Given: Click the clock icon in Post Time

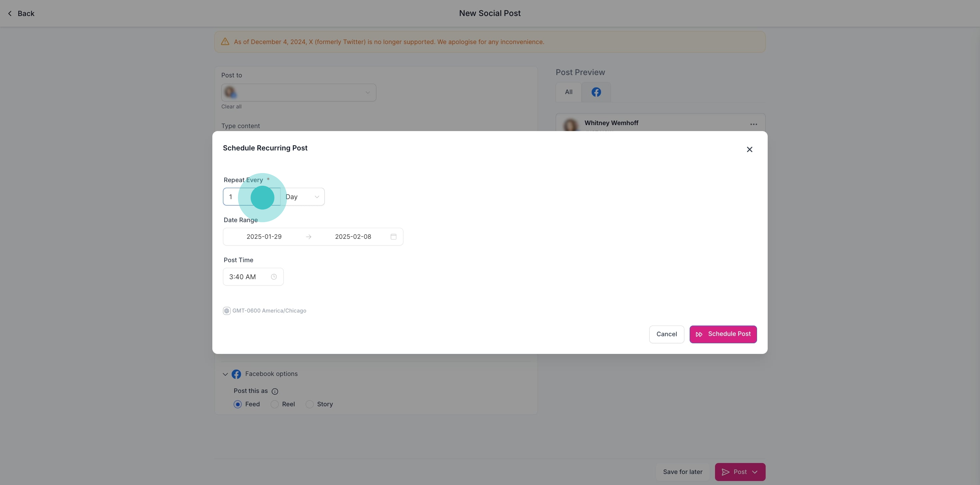Looking at the screenshot, I should click(x=274, y=277).
